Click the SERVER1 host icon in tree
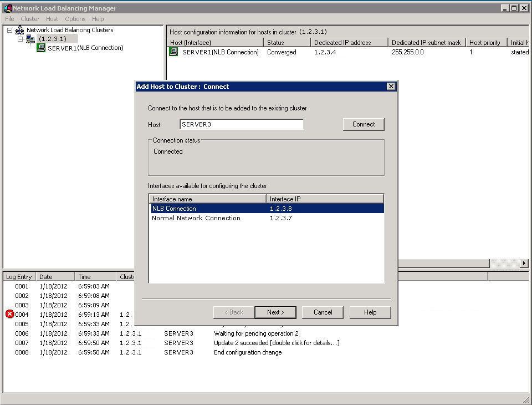Screen dimensions: 532x405 [41, 48]
